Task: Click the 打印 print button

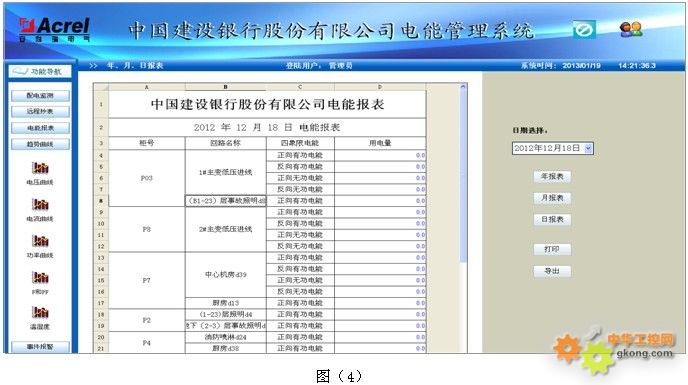Action: (x=552, y=249)
